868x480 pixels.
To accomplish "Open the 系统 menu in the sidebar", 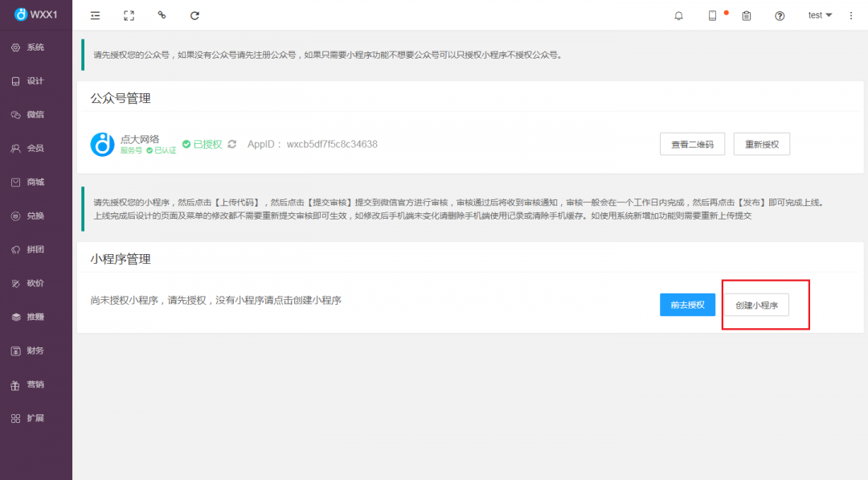I will (35, 47).
